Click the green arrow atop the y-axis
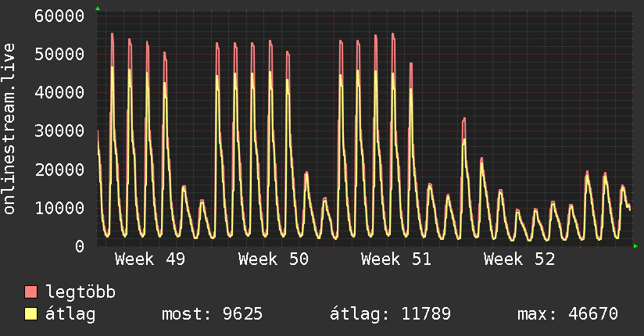 point(97,9)
